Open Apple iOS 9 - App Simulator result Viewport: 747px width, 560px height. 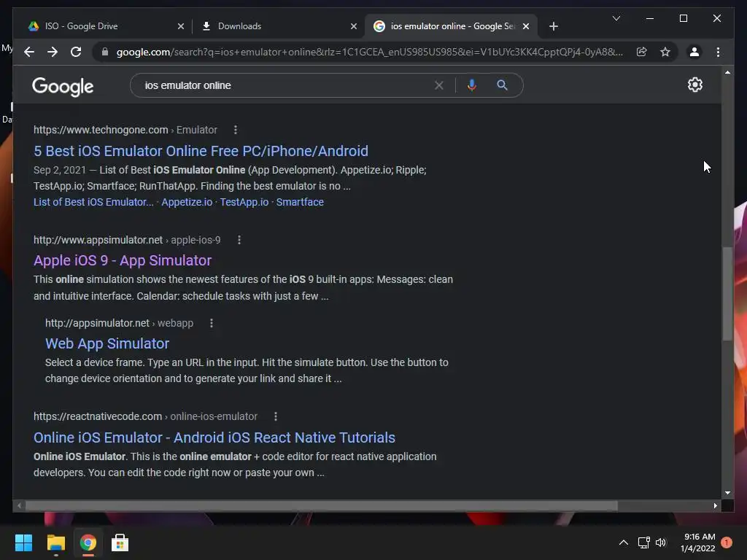123,260
